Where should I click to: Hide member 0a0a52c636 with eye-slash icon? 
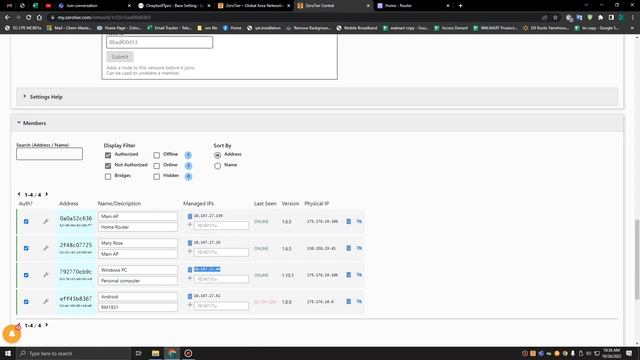[x=359, y=221]
